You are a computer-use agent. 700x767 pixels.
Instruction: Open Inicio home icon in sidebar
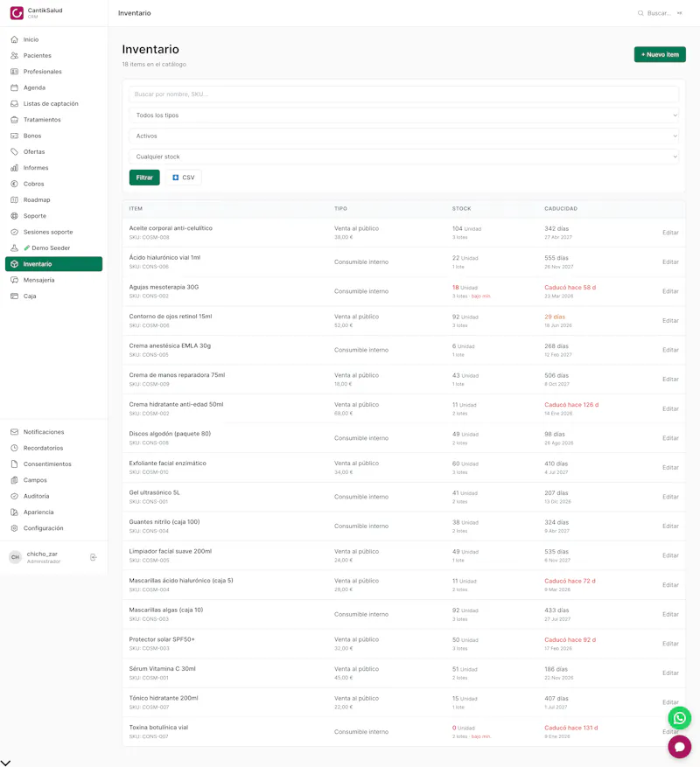(x=14, y=39)
